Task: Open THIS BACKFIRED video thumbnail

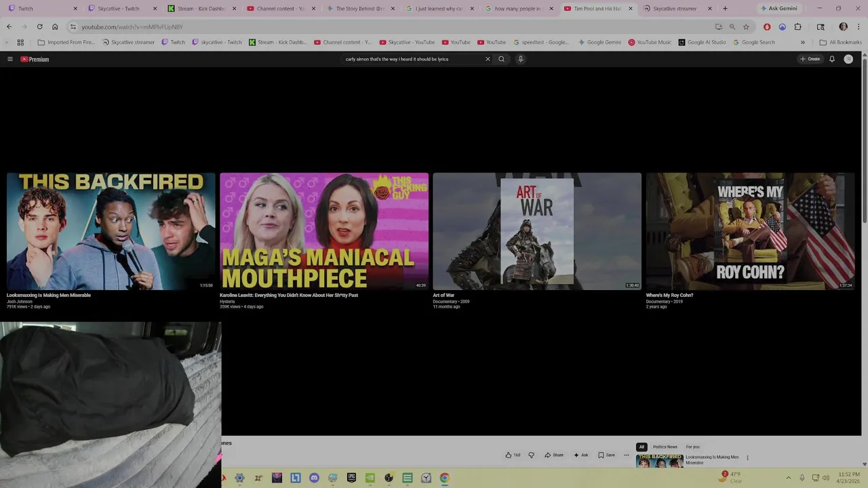Action: tap(111, 231)
